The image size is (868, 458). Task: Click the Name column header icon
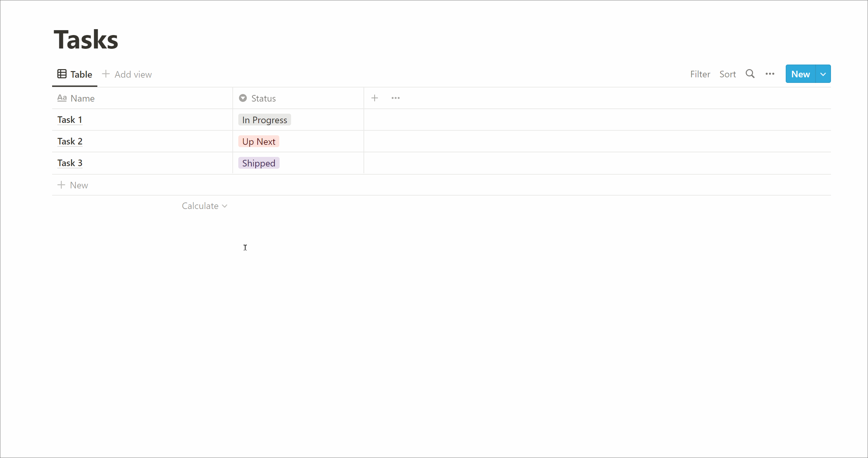point(62,98)
